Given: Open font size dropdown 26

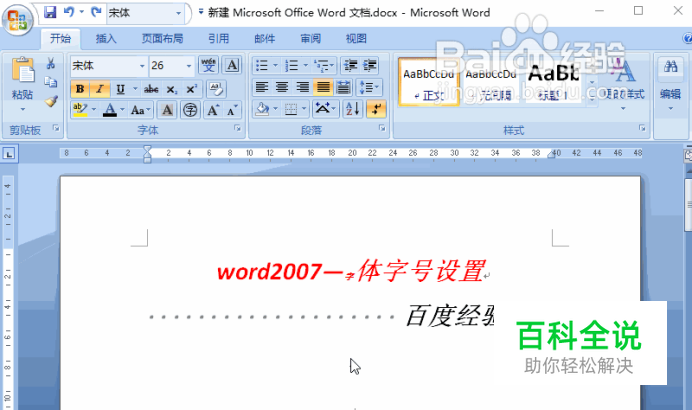Looking at the screenshot, I should 189,66.
